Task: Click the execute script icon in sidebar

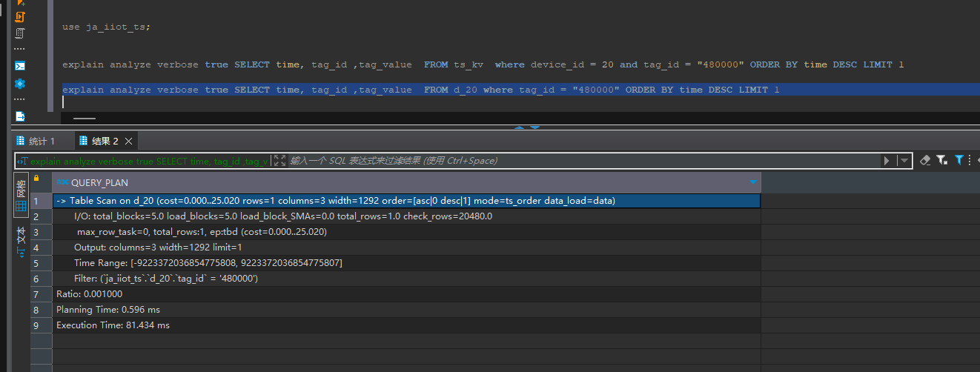Action: click(20, 16)
